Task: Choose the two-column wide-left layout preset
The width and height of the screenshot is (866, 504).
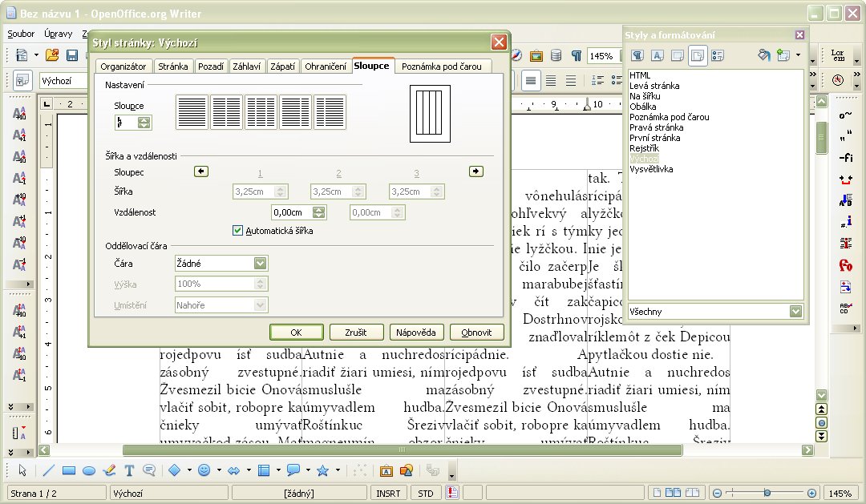Action: (x=295, y=112)
